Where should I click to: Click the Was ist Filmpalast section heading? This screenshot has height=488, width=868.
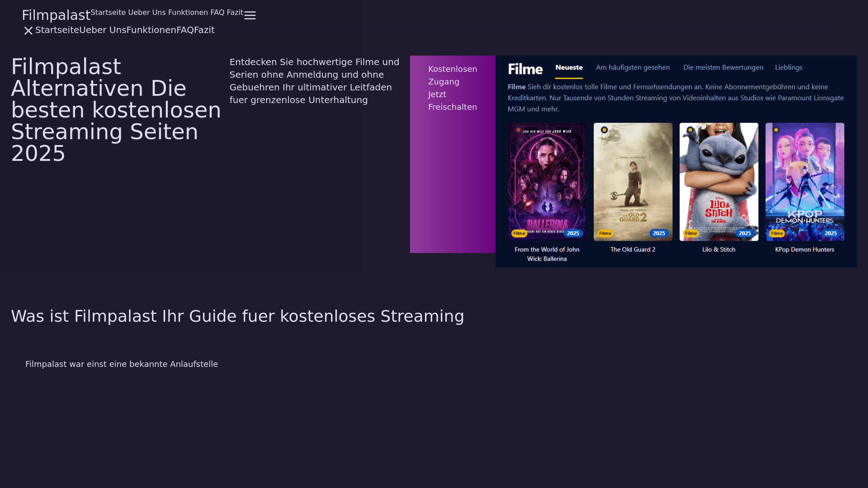click(237, 316)
